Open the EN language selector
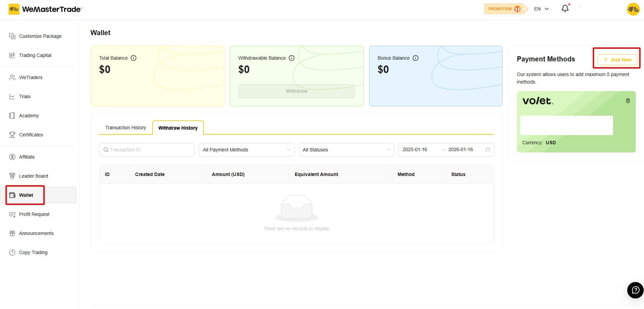Screen dimensions: 644x309 click(x=541, y=9)
